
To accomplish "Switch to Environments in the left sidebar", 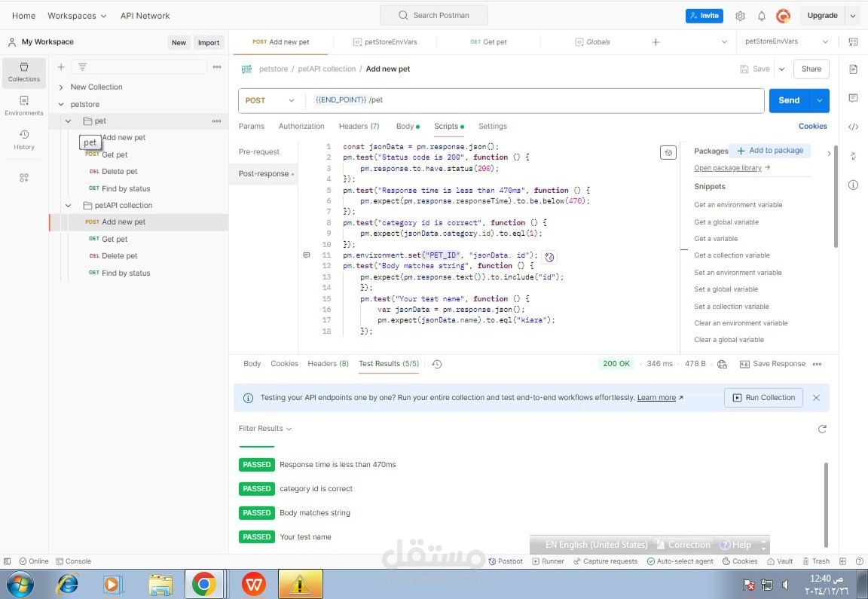I will [x=23, y=106].
